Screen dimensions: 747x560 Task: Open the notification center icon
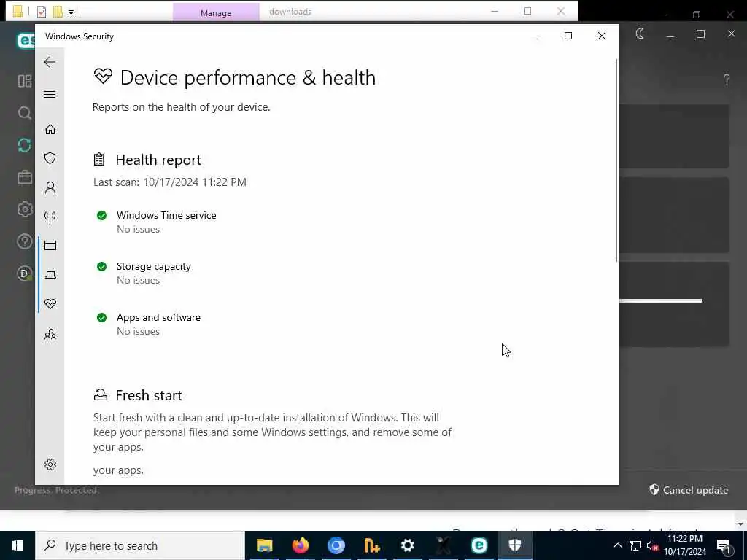(724, 545)
